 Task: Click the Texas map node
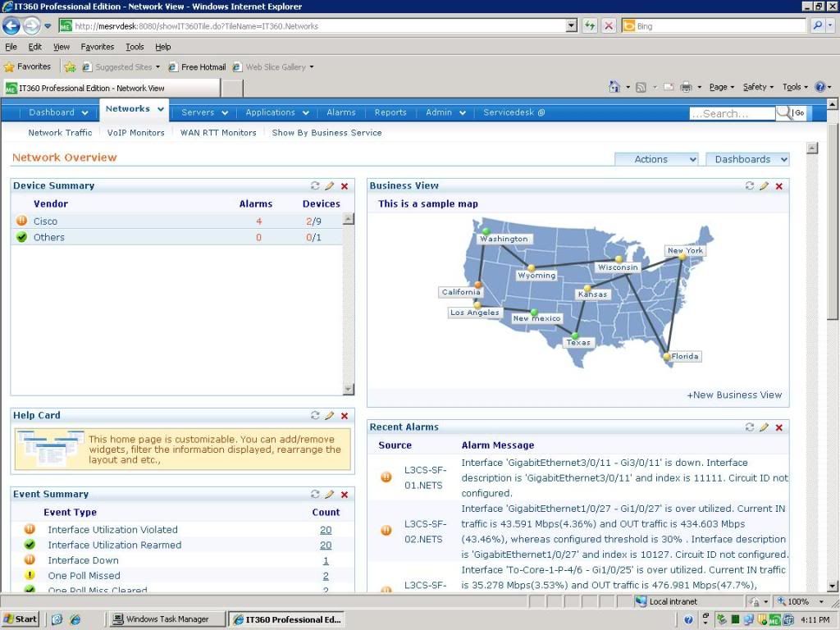click(575, 336)
